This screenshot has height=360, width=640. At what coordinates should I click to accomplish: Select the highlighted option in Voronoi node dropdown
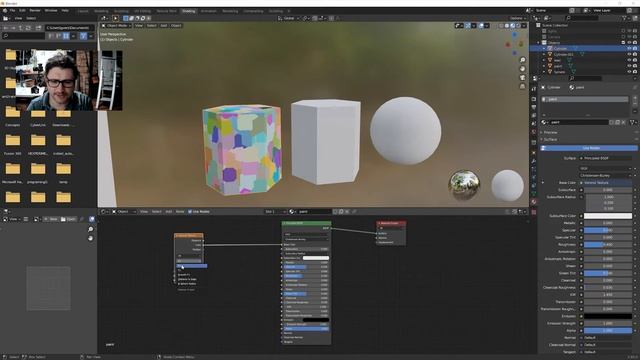(x=191, y=266)
